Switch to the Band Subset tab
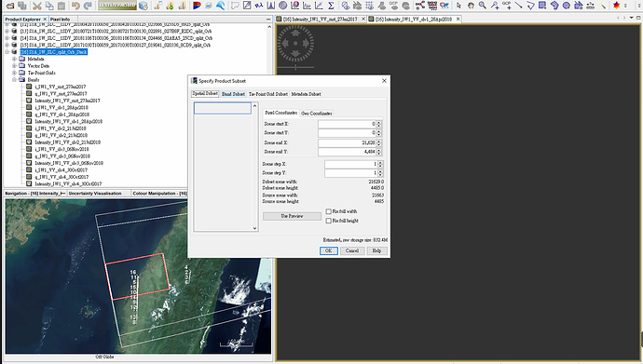643x364 pixels. 233,94
